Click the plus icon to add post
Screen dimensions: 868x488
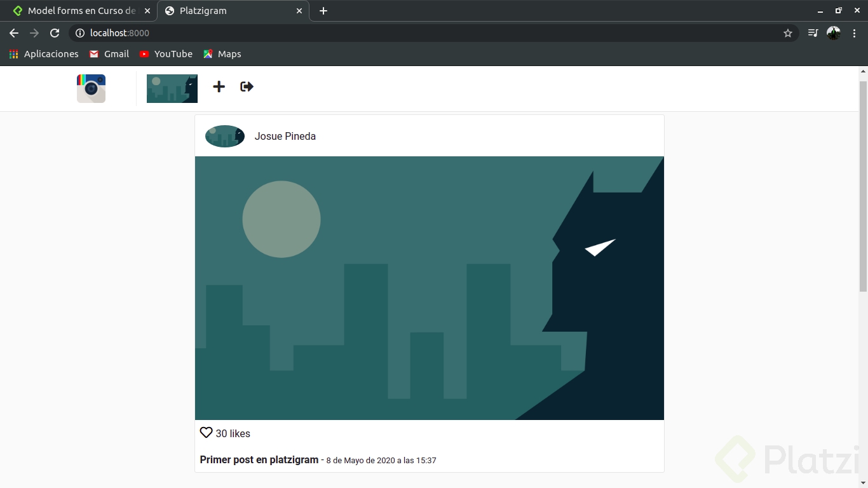point(219,87)
